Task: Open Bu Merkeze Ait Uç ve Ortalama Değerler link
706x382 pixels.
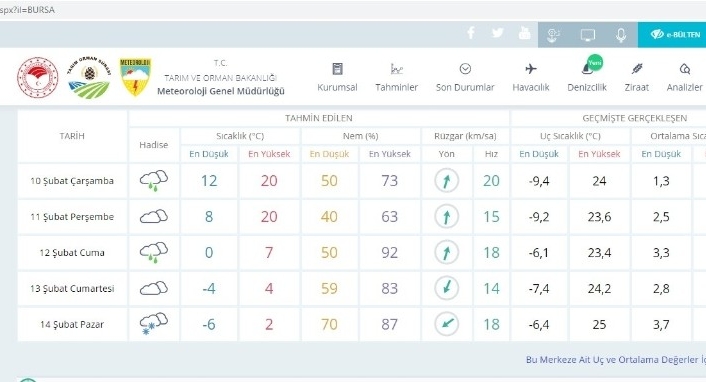Action: pos(615,359)
